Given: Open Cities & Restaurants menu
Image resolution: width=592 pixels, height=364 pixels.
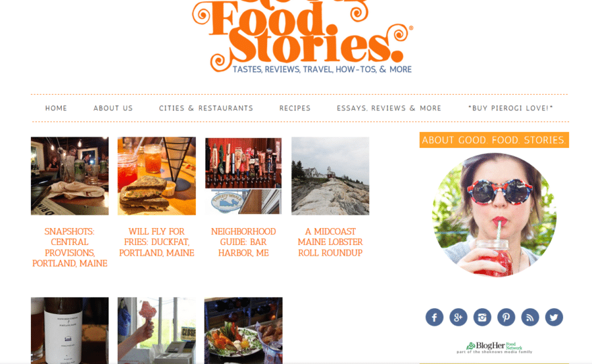Looking at the screenshot, I should 206,108.
